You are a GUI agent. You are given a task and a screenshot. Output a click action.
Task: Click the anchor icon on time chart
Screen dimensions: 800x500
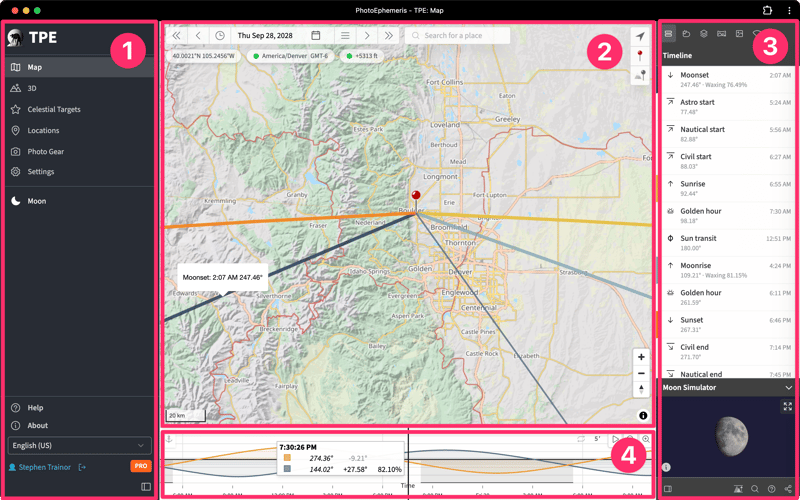click(170, 439)
